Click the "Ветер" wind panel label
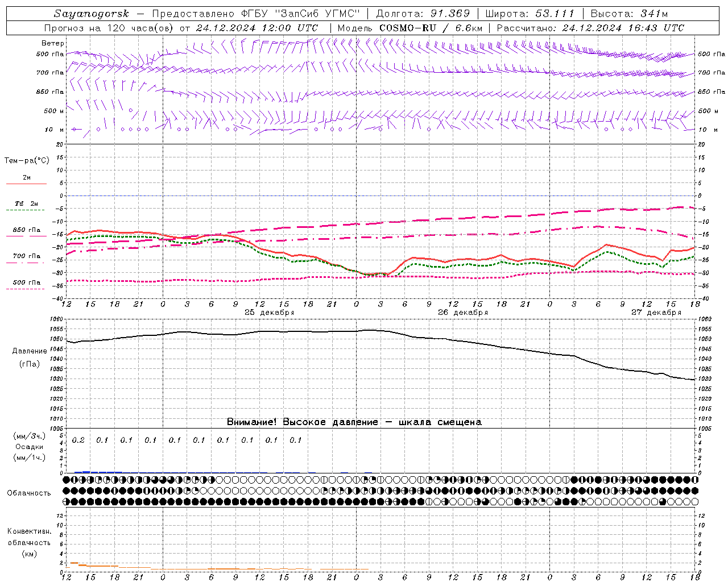The height and width of the screenshot is (582, 728). tap(53, 43)
